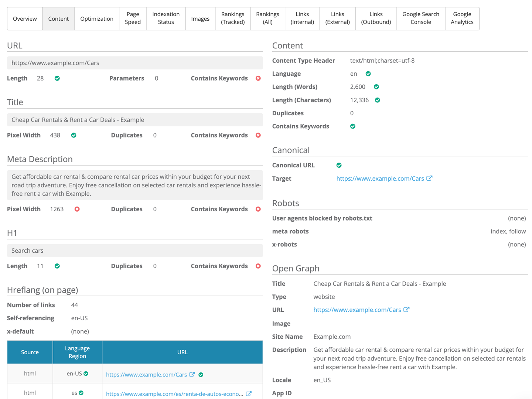Click external link icon next to Open Graph URL

point(406,310)
